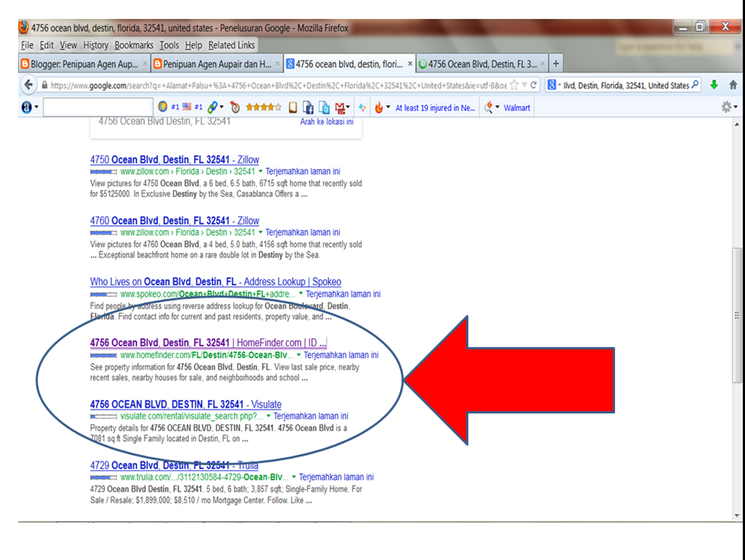Click the vertical scrollbar thumb
This screenshot has width=745, height=560.
point(737,315)
